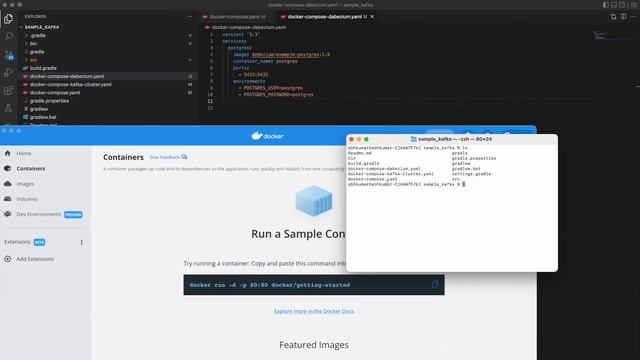The height and width of the screenshot is (360, 640).
Task: Click the Dev Environments icon in Docker sidebar
Action: 8,214
